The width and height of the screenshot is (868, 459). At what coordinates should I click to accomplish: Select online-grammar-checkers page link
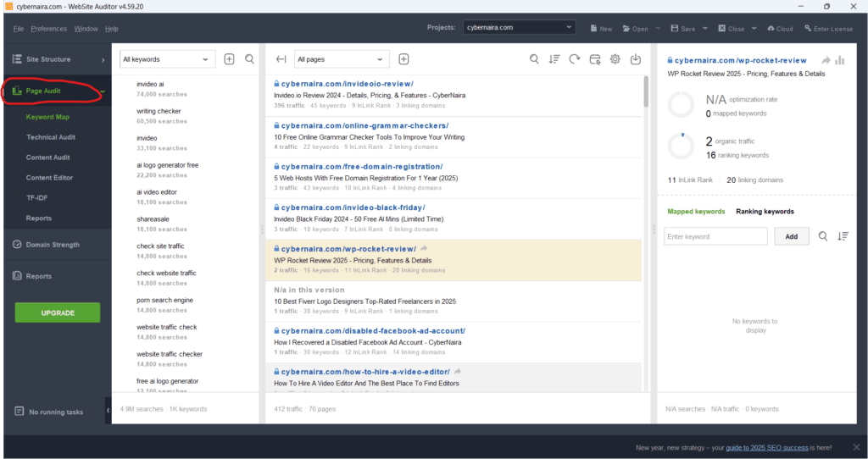click(364, 125)
